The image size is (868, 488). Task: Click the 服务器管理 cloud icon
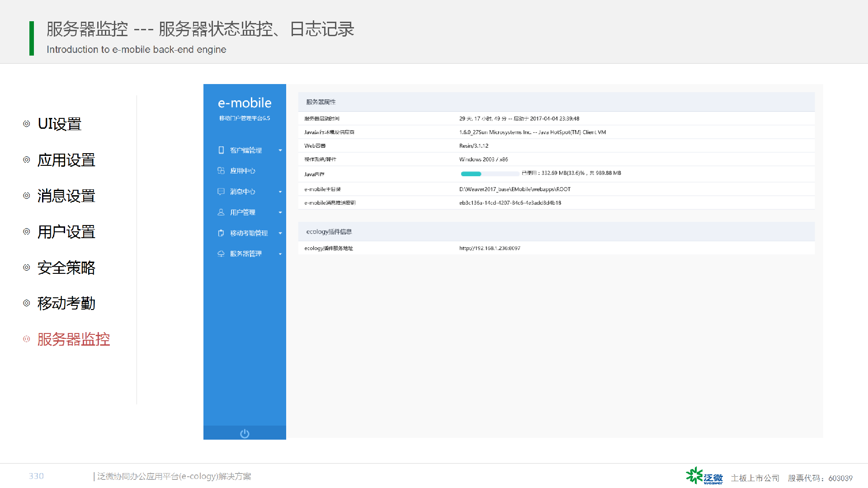pyautogui.click(x=221, y=253)
